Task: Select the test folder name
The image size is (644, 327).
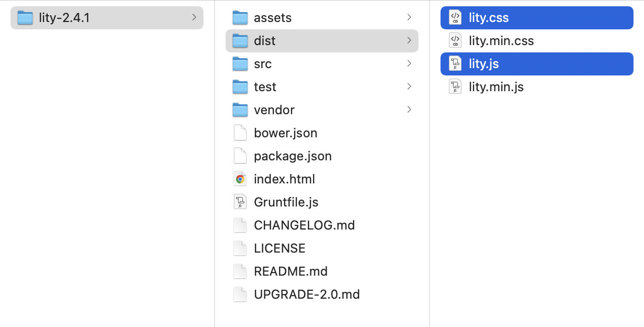Action: pyautogui.click(x=265, y=87)
